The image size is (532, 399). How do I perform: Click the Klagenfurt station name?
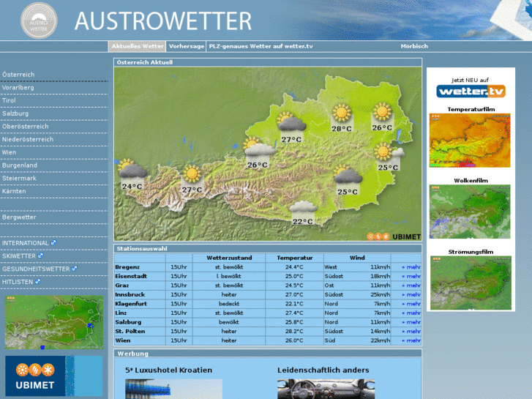click(x=131, y=304)
